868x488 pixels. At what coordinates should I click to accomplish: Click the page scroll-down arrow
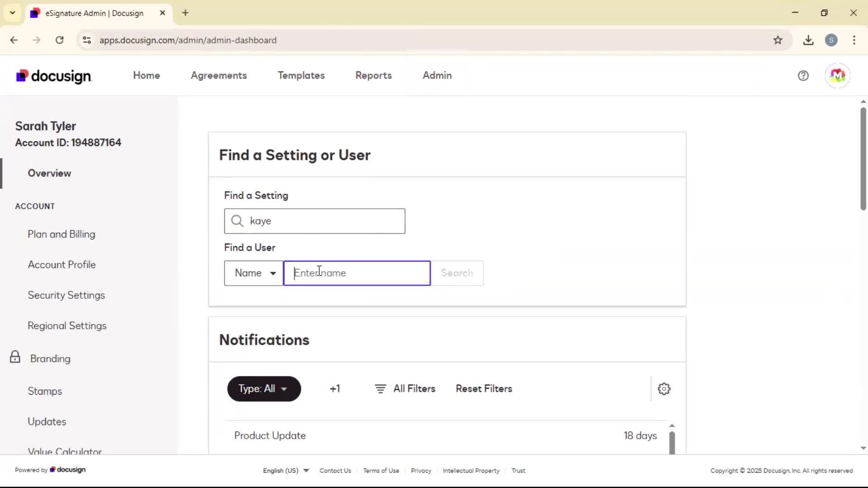[x=863, y=448]
